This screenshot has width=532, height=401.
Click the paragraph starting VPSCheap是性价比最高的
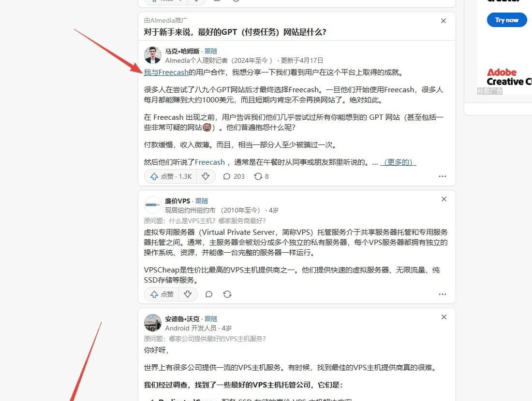click(x=292, y=275)
